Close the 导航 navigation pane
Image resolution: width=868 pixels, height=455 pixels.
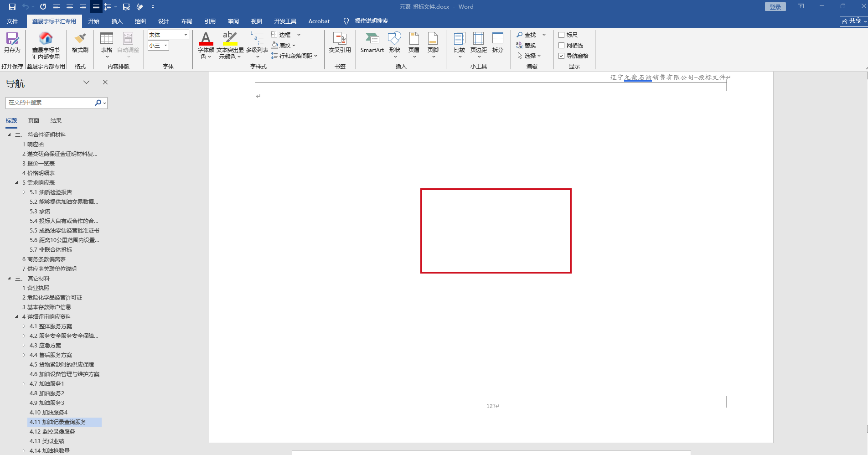(105, 82)
